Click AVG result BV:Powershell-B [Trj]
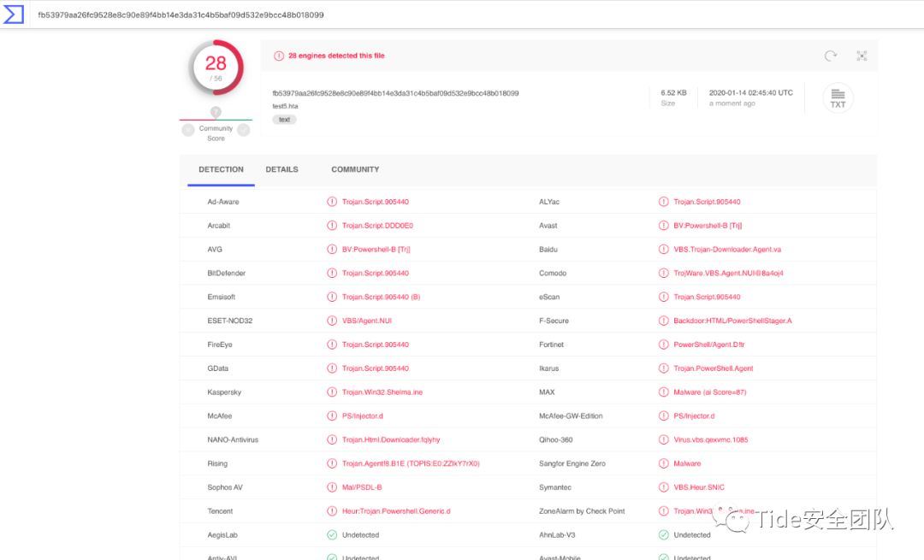This screenshot has width=924, height=560. [x=376, y=249]
